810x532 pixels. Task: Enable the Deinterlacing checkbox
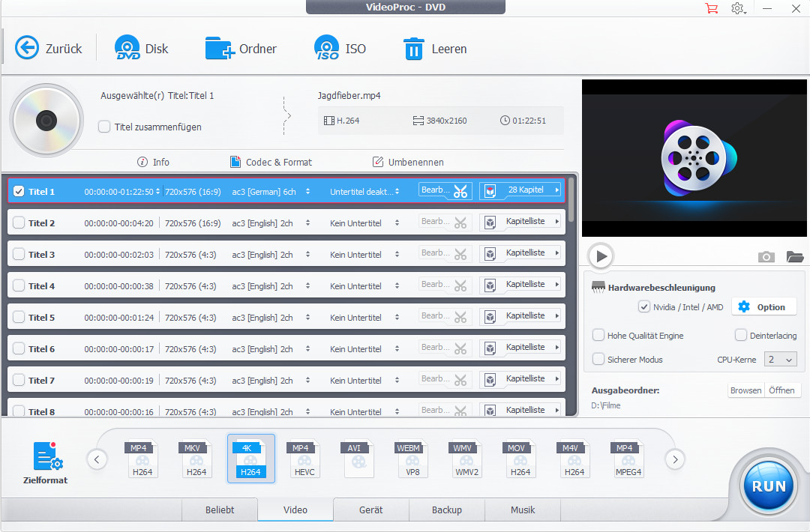741,336
